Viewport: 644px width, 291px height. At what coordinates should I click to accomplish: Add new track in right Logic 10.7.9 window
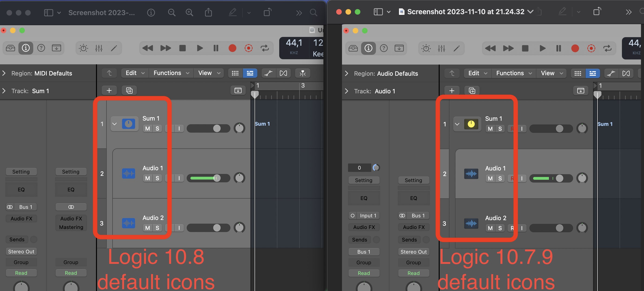452,91
